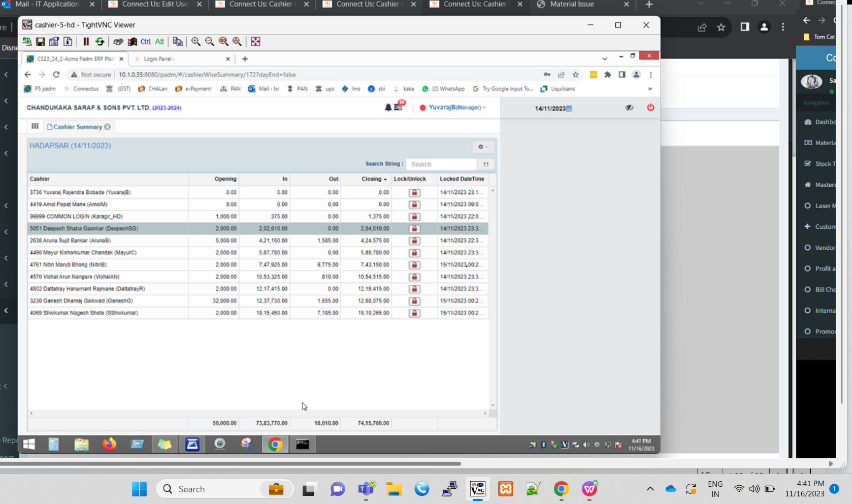Click the red Pause icon in TightVNC
This screenshot has width=852, height=504.
(x=86, y=42)
